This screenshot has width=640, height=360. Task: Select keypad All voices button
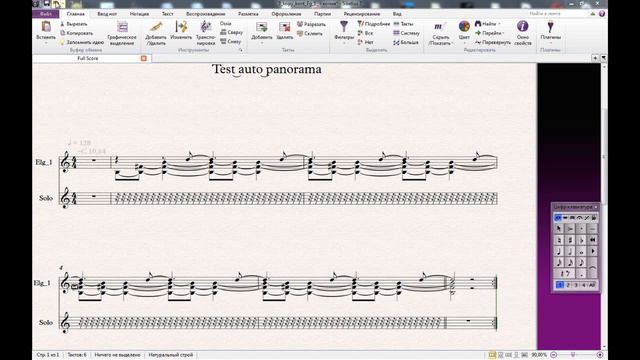point(592,284)
